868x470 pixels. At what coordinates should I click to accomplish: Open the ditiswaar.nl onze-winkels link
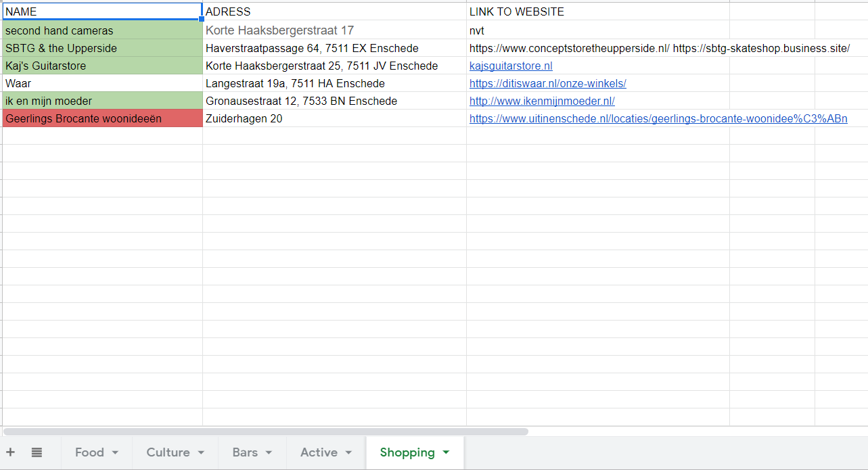pyautogui.click(x=548, y=84)
